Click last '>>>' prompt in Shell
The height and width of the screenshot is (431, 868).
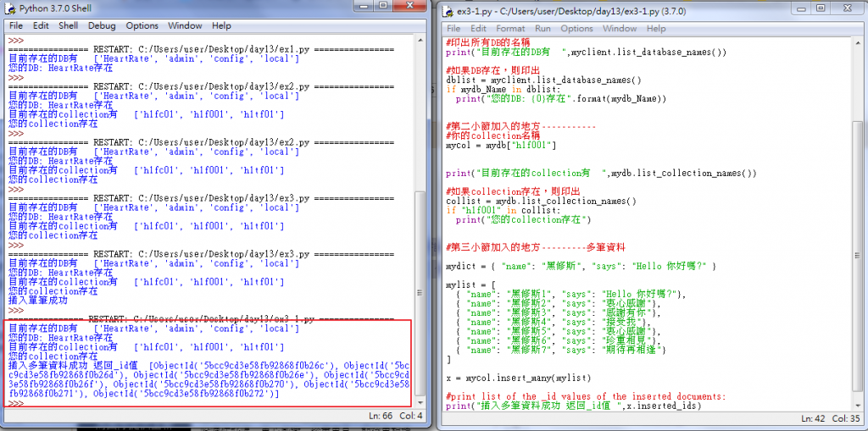[x=17, y=403]
